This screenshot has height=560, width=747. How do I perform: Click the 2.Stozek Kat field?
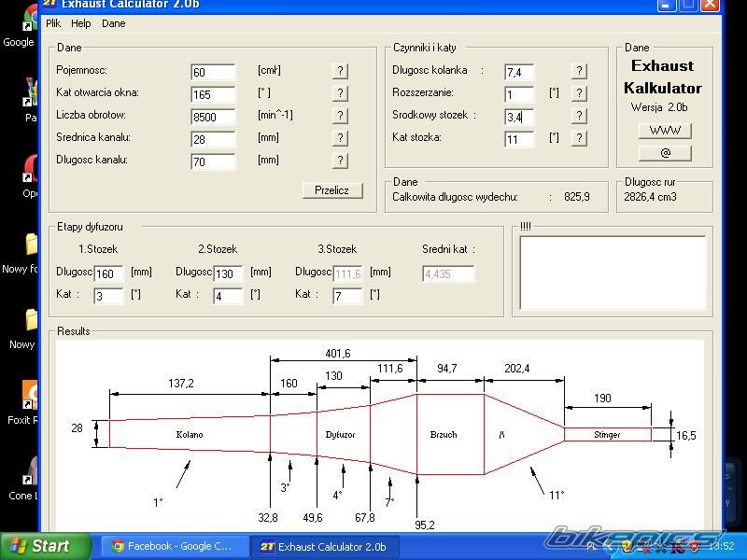(228, 296)
